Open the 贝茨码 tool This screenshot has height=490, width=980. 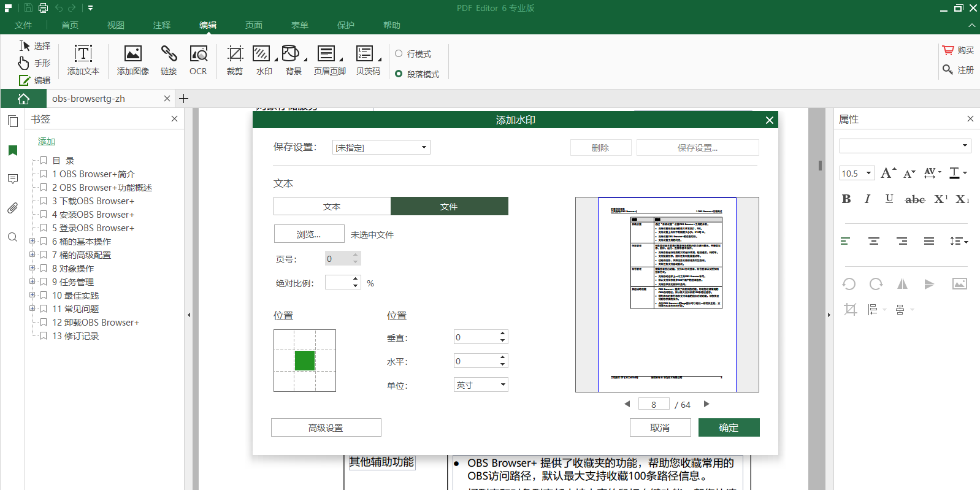pyautogui.click(x=368, y=60)
